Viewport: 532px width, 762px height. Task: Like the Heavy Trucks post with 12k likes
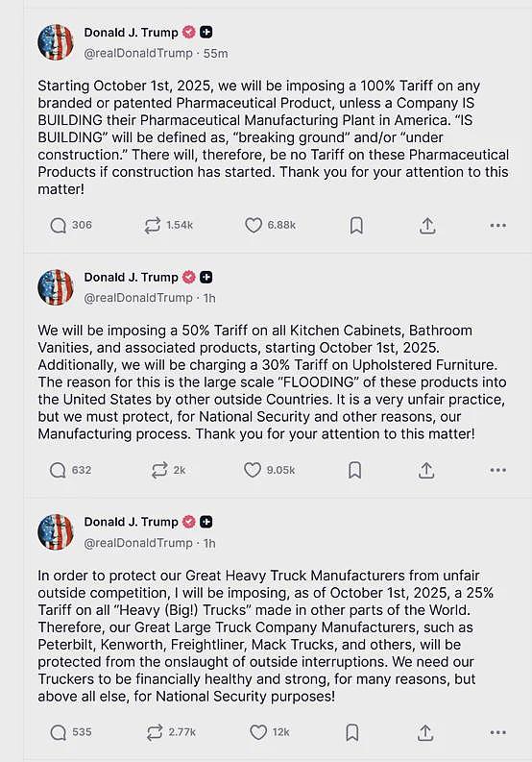coord(258,732)
